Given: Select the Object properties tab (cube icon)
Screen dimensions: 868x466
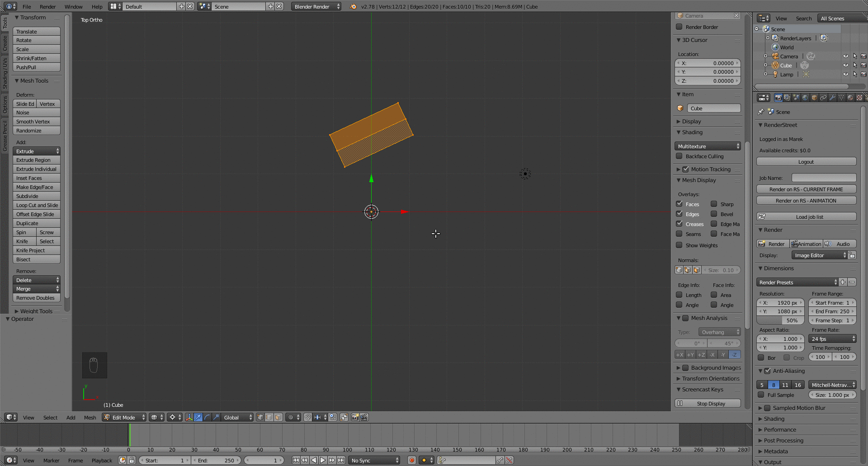Looking at the screenshot, I should click(x=814, y=98).
